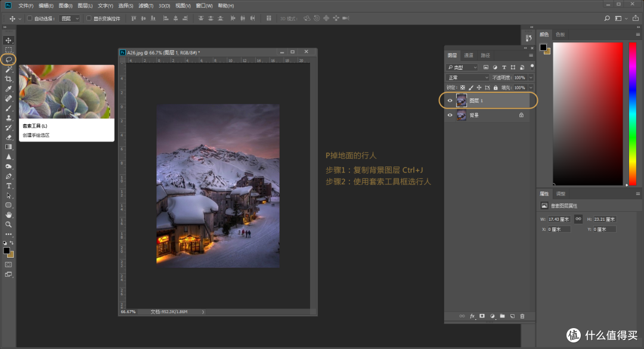Select the Move tool at toolbar top

coord(8,41)
